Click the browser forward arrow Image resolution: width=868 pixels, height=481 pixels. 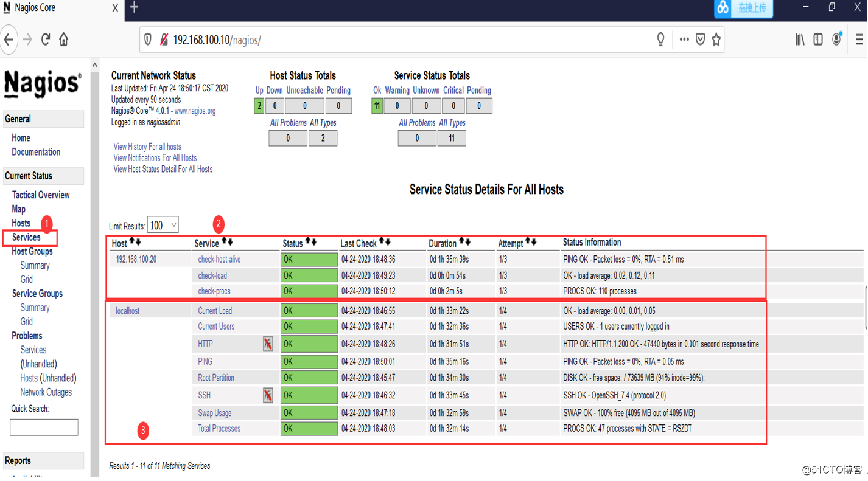click(27, 40)
